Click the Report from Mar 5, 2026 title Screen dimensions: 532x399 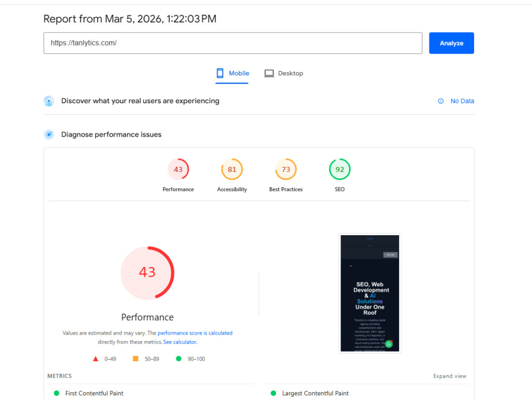pyautogui.click(x=130, y=19)
